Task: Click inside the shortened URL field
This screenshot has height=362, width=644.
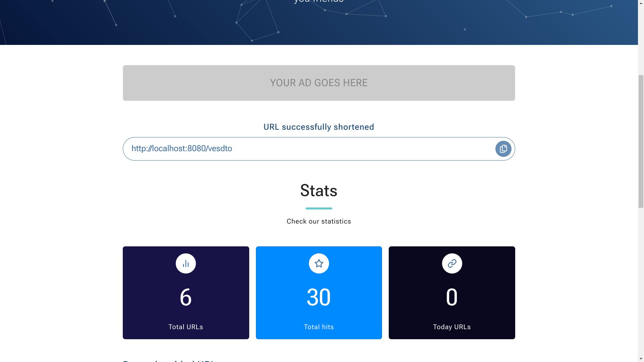Action: pyautogui.click(x=302, y=149)
